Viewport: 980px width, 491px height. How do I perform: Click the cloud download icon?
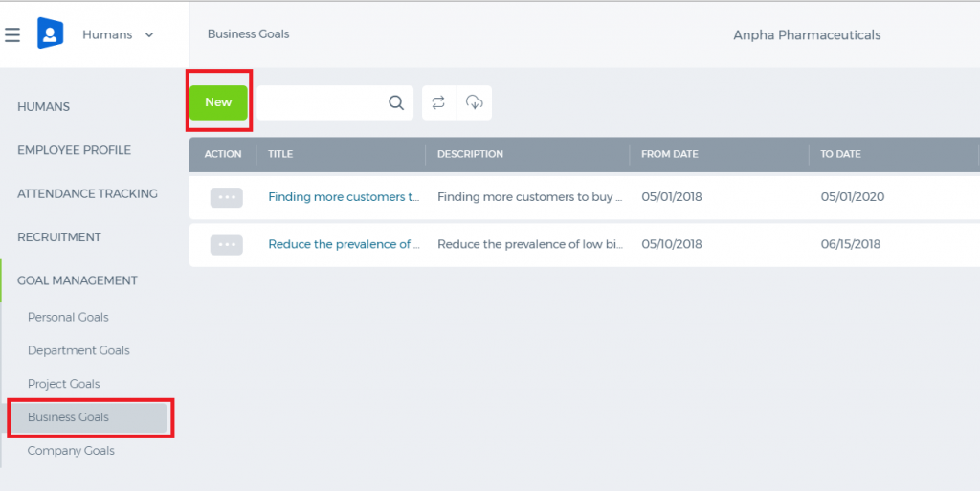(x=475, y=102)
